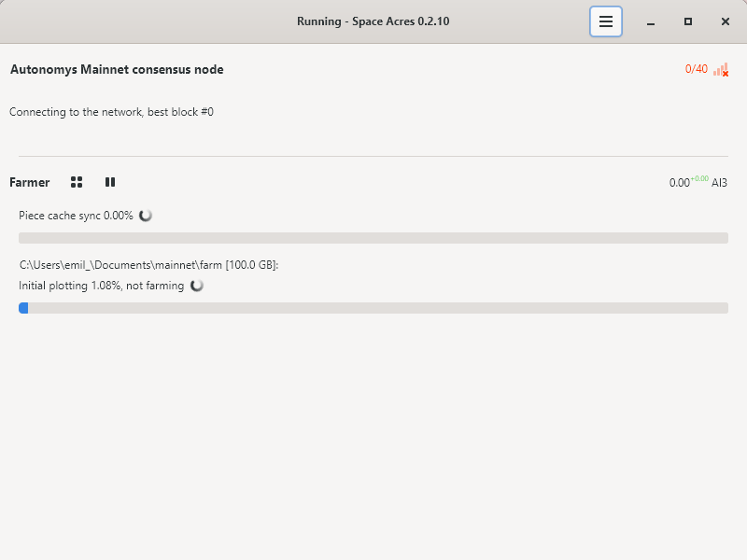
Task: Click the Farmer section label
Action: tap(30, 183)
